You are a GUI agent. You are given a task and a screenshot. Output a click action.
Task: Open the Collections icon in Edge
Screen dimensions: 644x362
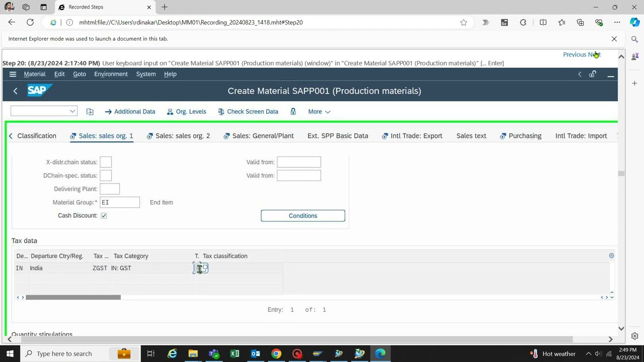click(580, 22)
